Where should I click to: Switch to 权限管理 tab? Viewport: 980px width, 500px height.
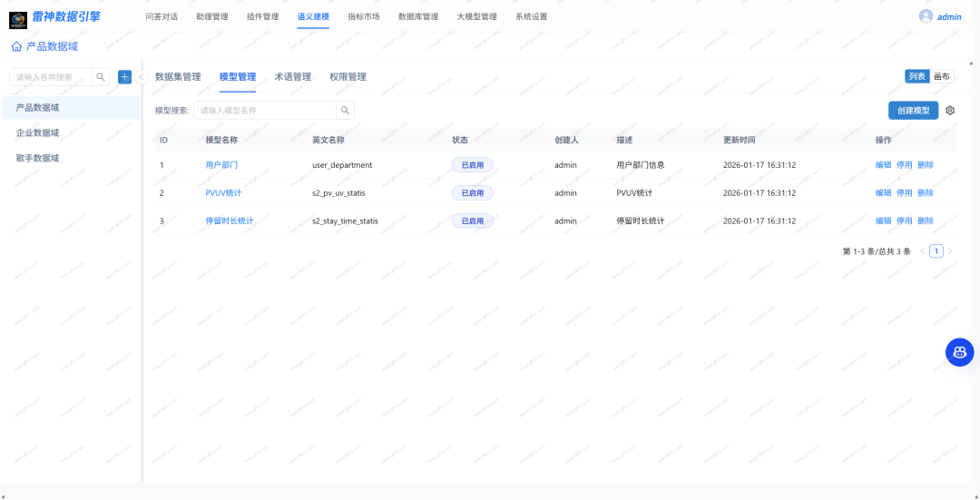point(348,77)
